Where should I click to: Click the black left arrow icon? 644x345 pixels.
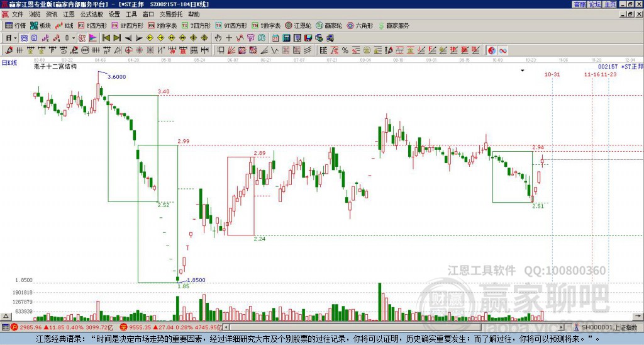pos(128,38)
